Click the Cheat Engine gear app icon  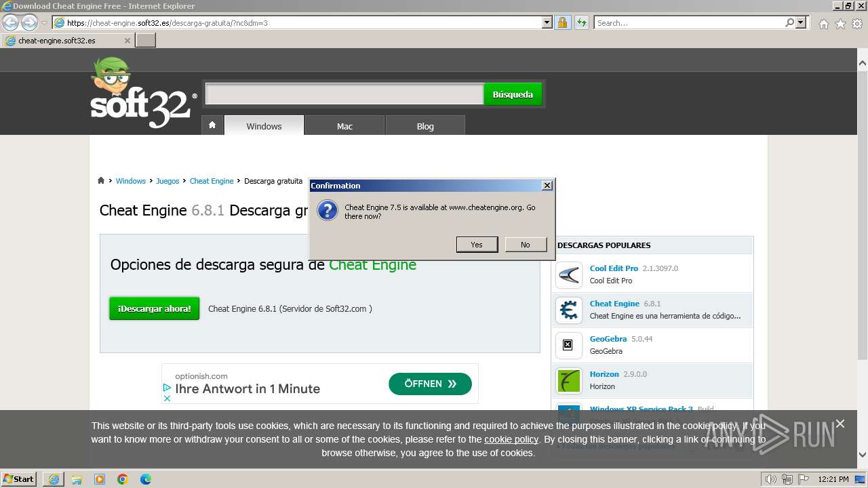[569, 310]
